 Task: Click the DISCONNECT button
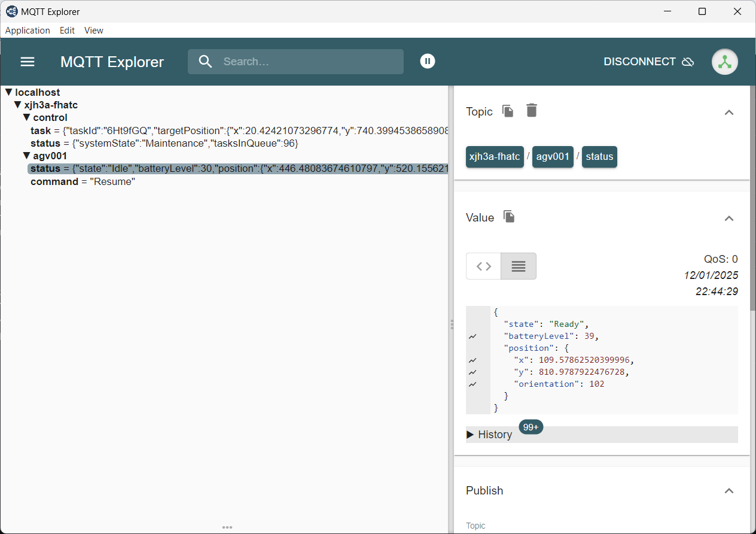[x=649, y=62]
